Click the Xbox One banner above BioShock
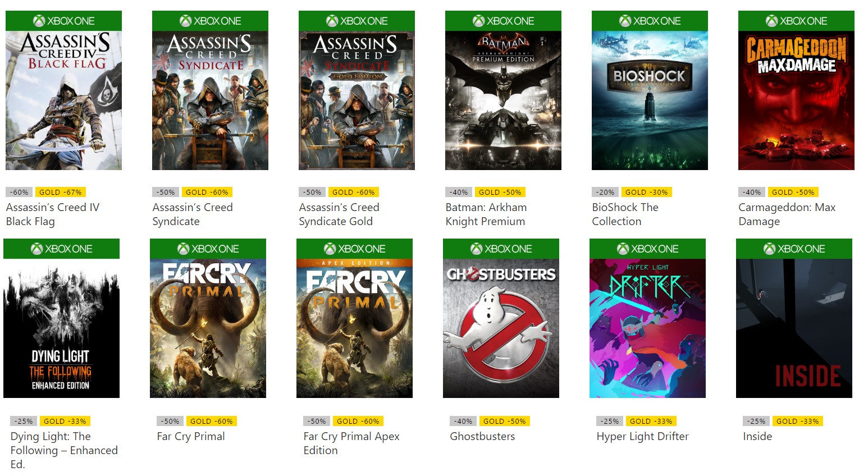 (650, 21)
